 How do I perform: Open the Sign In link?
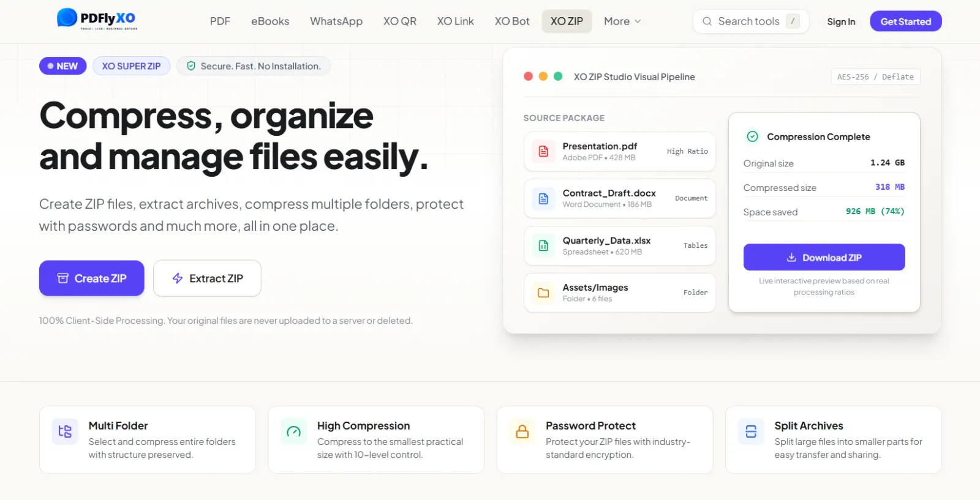point(841,21)
